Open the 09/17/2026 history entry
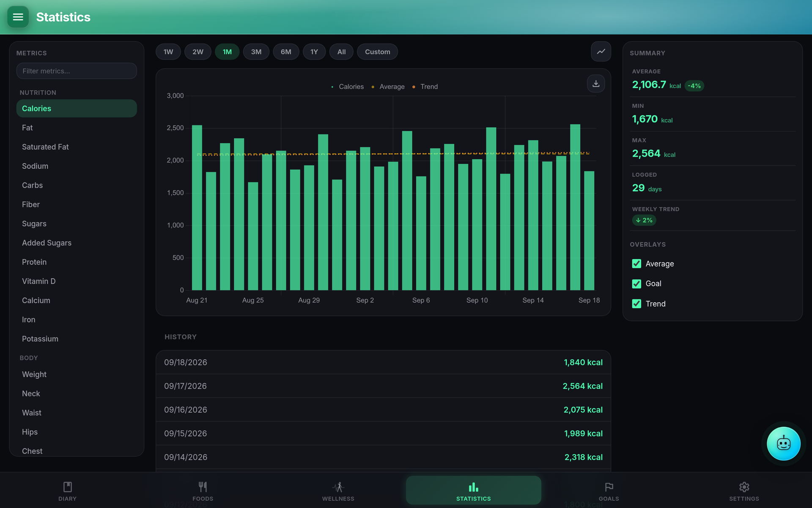 pos(383,386)
